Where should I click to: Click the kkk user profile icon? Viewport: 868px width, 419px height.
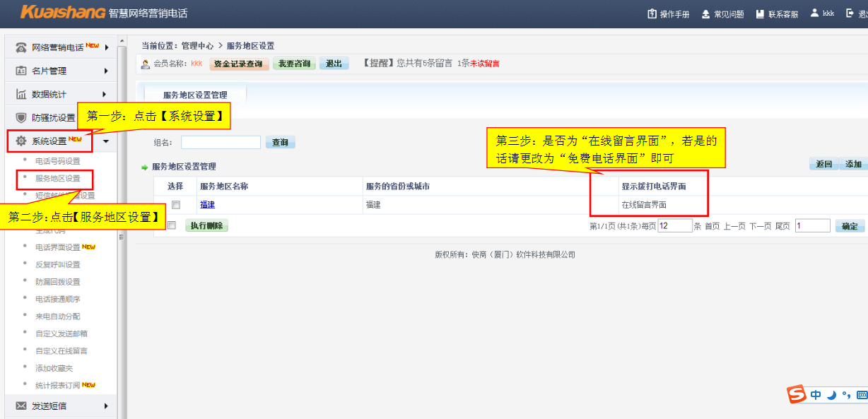(814, 13)
